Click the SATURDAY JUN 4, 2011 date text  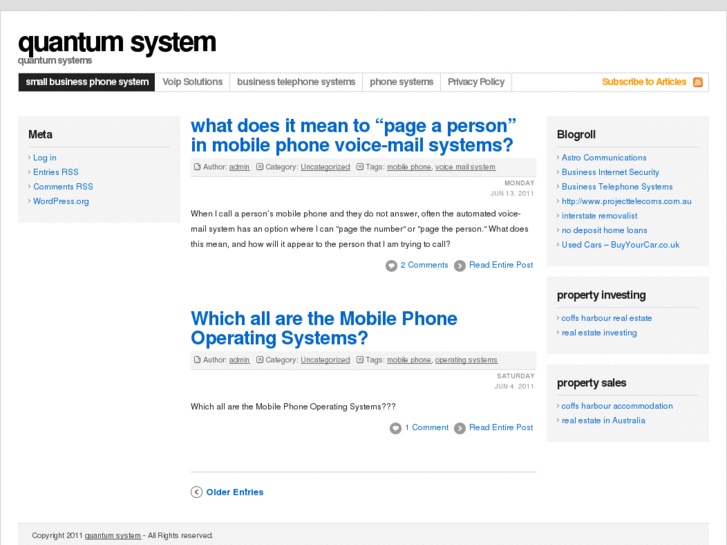(x=514, y=381)
